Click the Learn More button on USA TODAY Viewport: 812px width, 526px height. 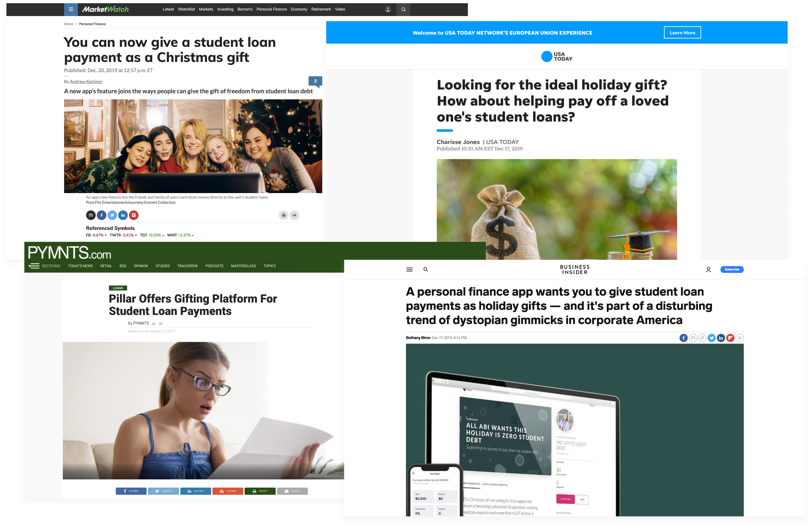pos(682,33)
